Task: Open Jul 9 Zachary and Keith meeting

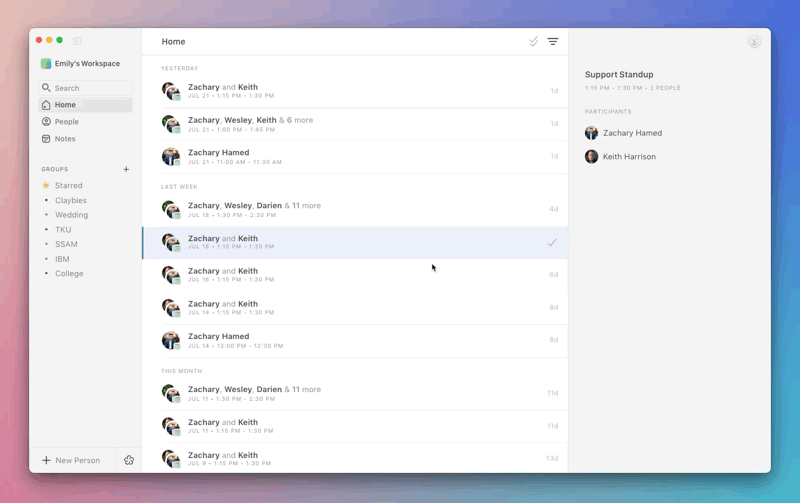Action: tap(355, 458)
